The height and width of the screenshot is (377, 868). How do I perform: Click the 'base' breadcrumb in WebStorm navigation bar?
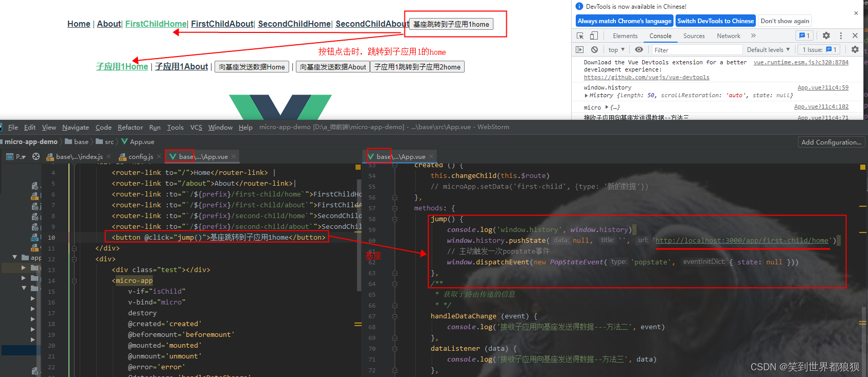pyautogui.click(x=77, y=142)
